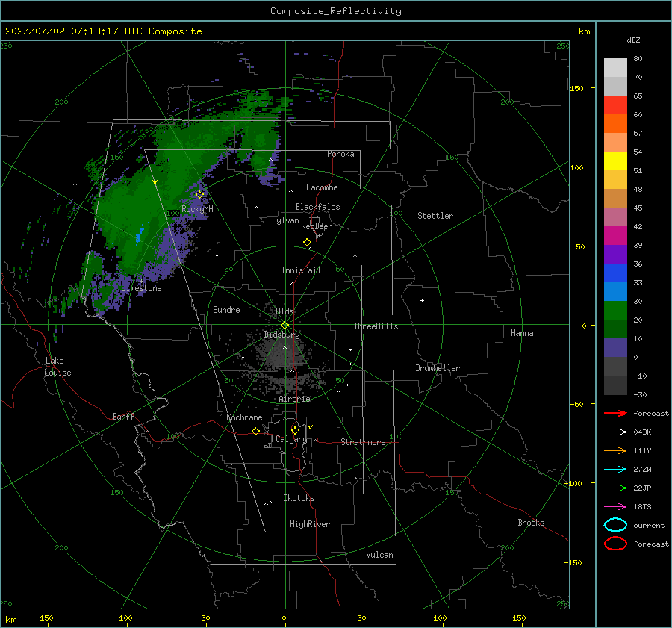This screenshot has width=672, height=628.
Task: Click the yellow diamond marker below Cochrane
Action: click(x=255, y=431)
